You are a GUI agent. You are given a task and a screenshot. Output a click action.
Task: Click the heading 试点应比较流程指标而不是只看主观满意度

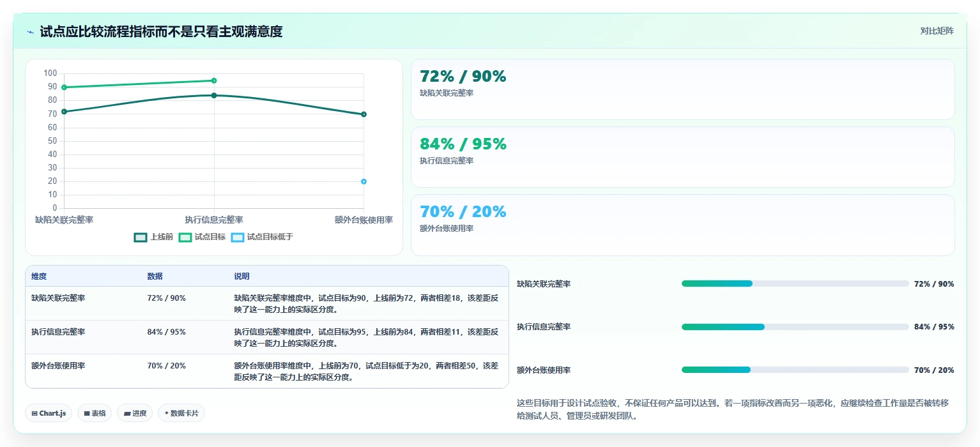click(x=161, y=31)
